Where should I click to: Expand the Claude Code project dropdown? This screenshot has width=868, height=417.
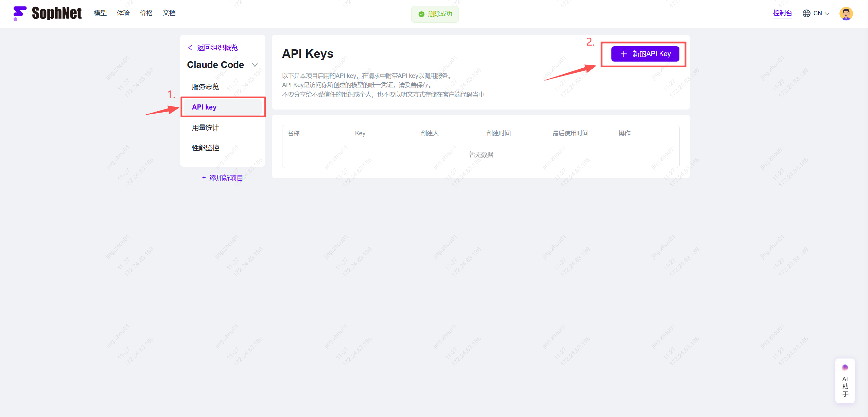coord(255,65)
